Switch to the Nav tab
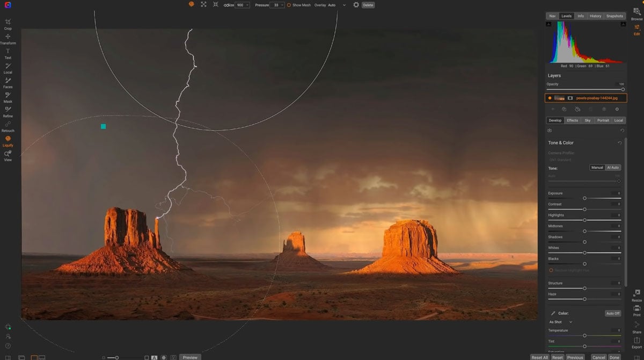 pyautogui.click(x=552, y=16)
